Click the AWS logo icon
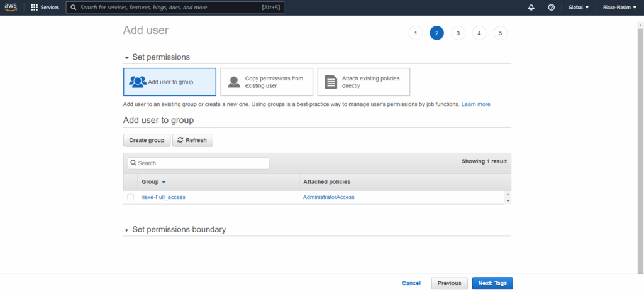The height and width of the screenshot is (292, 644). pos(11,8)
